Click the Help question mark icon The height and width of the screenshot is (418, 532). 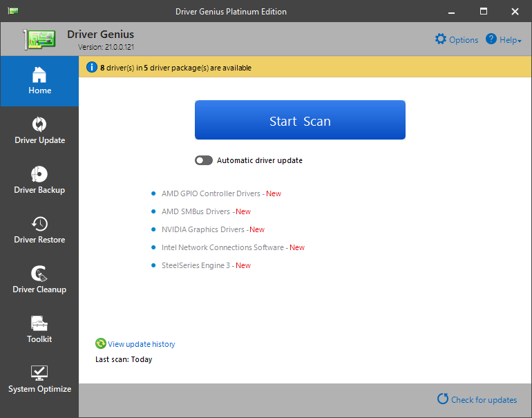[x=491, y=39]
